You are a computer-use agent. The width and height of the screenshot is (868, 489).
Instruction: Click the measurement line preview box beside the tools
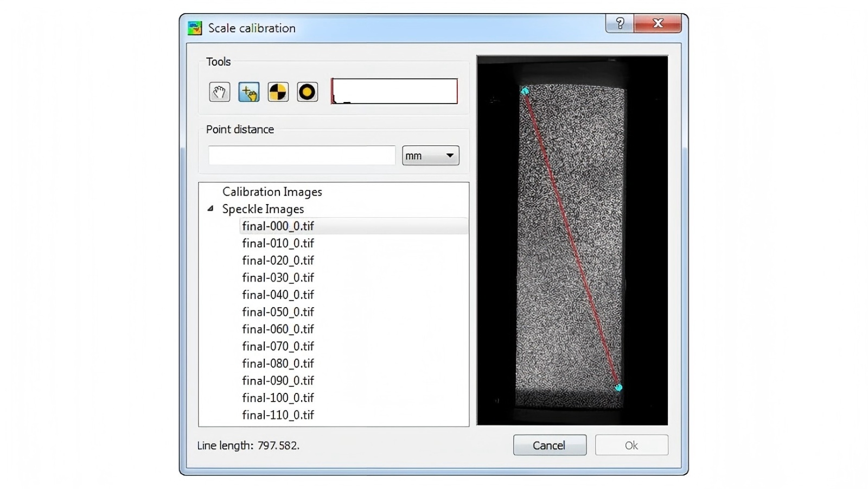point(394,91)
